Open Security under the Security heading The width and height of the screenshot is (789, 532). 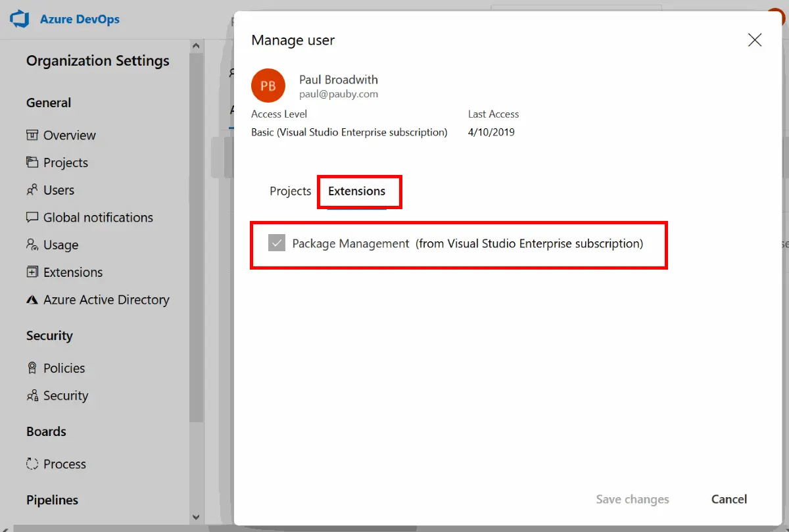coord(66,396)
